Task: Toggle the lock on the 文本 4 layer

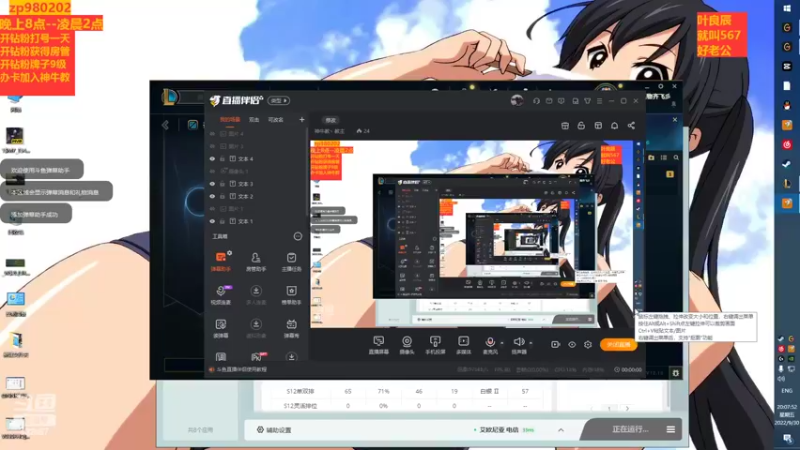Action: coord(222,159)
